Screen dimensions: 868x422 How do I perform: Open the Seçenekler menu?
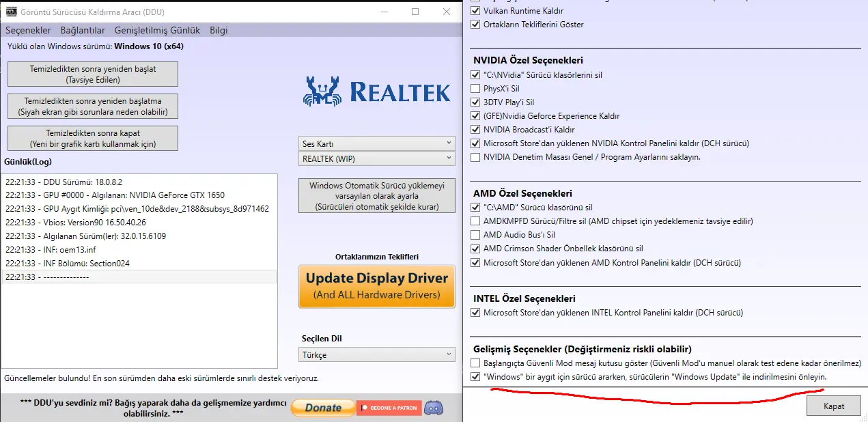(x=28, y=30)
